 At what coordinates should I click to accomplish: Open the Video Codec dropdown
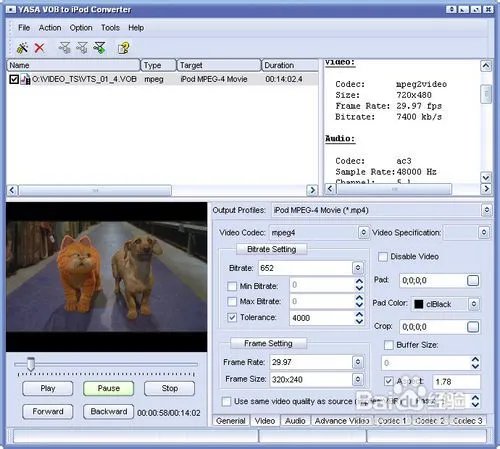click(x=363, y=232)
